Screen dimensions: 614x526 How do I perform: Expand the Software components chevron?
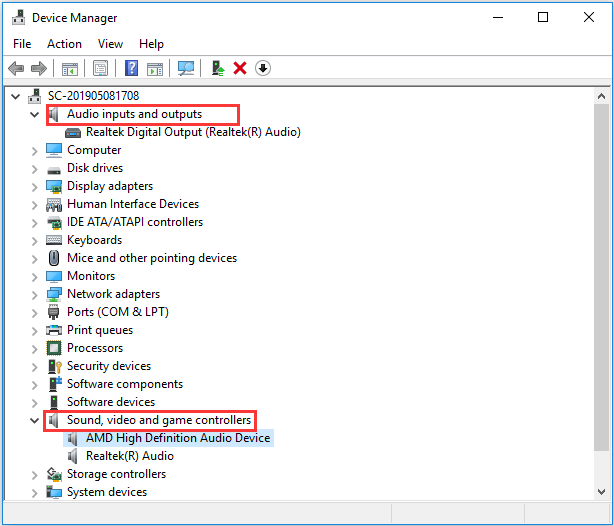tap(34, 385)
